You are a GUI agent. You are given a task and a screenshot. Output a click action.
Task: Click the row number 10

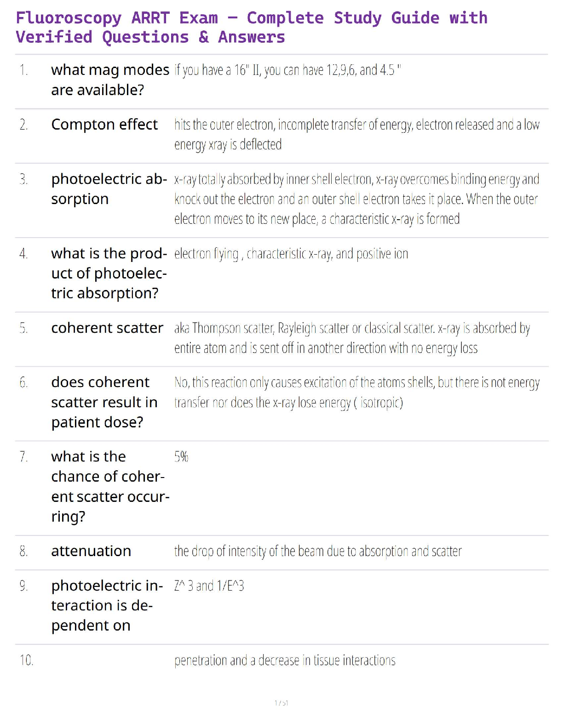[26, 660]
